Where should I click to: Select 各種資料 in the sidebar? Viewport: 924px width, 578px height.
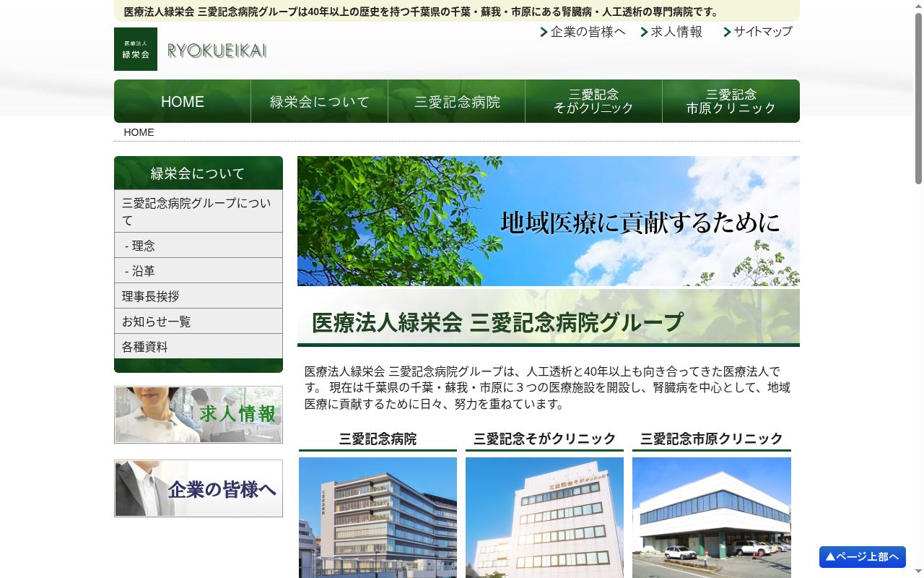coord(199,346)
